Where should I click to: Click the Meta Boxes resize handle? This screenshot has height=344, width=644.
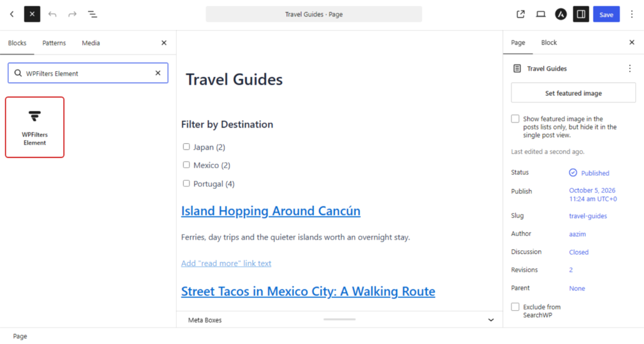pyautogui.click(x=340, y=320)
